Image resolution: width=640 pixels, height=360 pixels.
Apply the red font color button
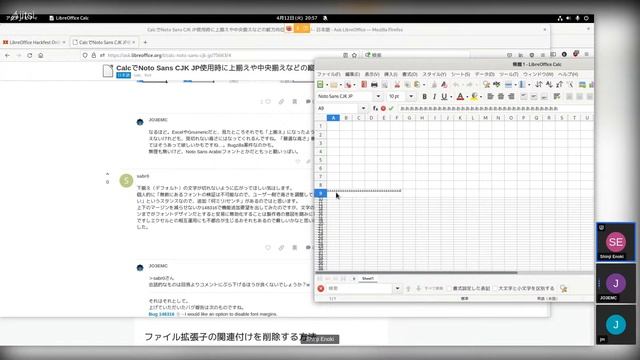(460, 97)
